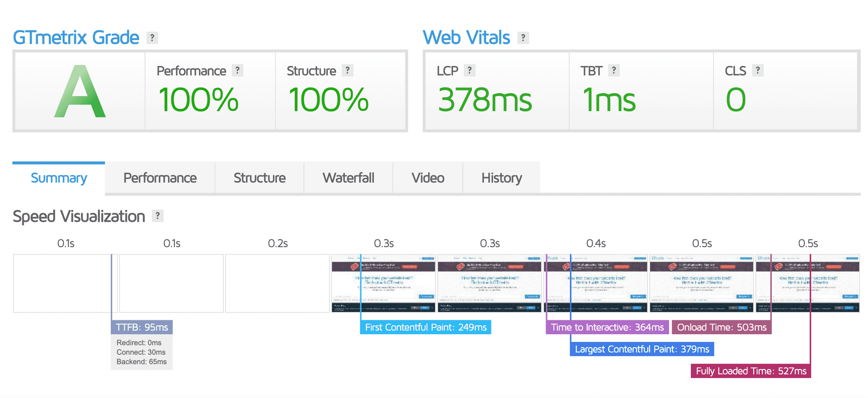Click help icon beside GTmetrix Grade
Image resolution: width=868 pixels, height=398 pixels.
[152, 38]
